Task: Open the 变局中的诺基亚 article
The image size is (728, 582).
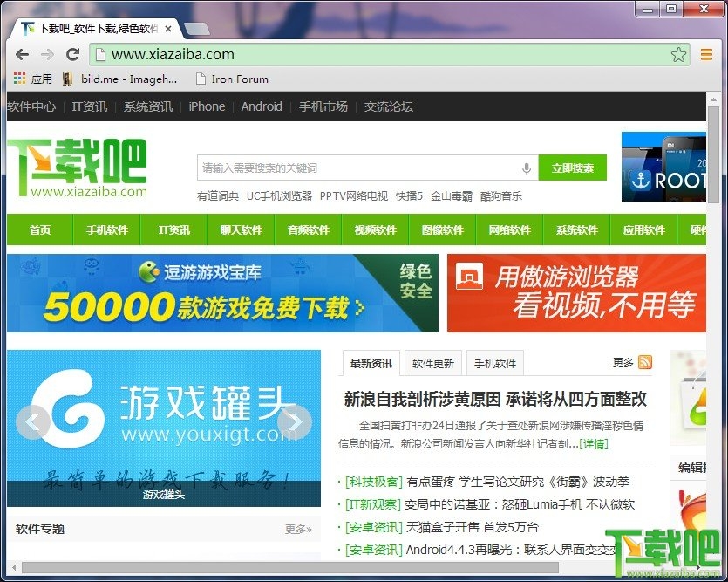Action: (x=519, y=504)
